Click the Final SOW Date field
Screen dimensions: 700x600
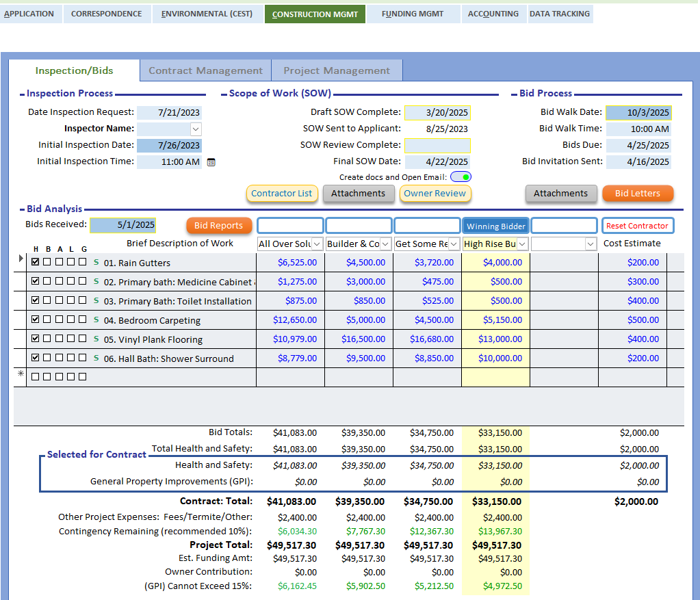[438, 162]
